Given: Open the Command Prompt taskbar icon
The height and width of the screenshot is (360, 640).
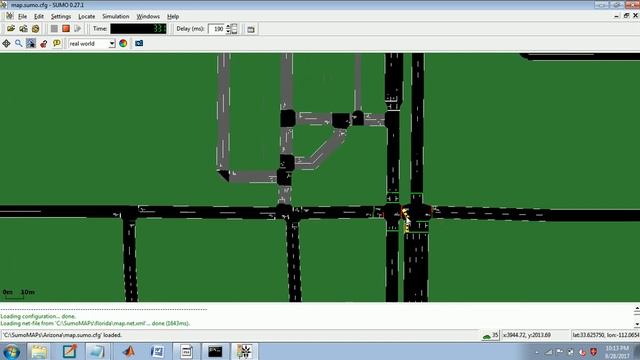Looking at the screenshot, I should (x=215, y=352).
